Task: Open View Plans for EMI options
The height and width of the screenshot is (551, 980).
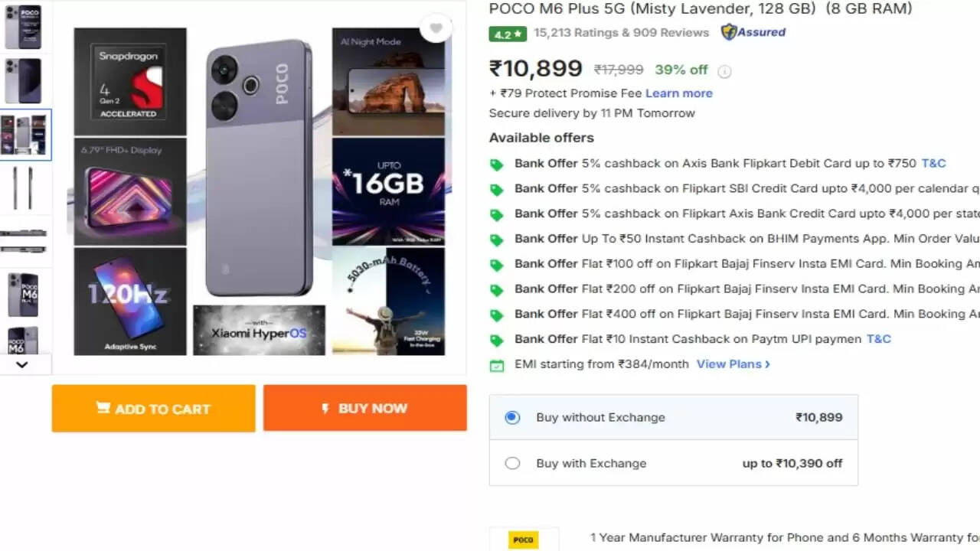Action: (x=731, y=364)
